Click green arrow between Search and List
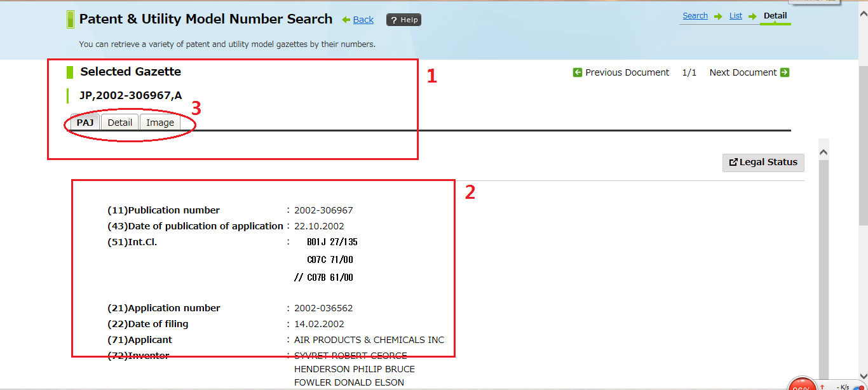Image resolution: width=868 pixels, height=390 pixels. 718,17
